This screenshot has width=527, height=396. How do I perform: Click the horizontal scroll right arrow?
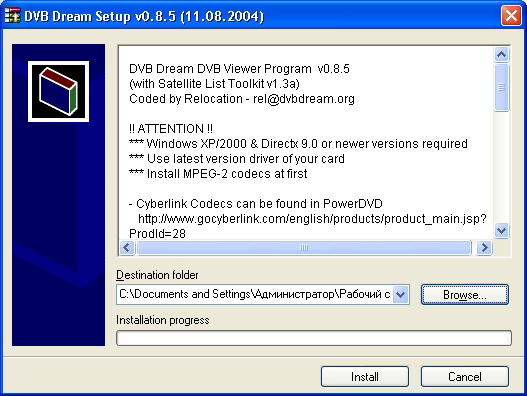pyautogui.click(x=484, y=248)
